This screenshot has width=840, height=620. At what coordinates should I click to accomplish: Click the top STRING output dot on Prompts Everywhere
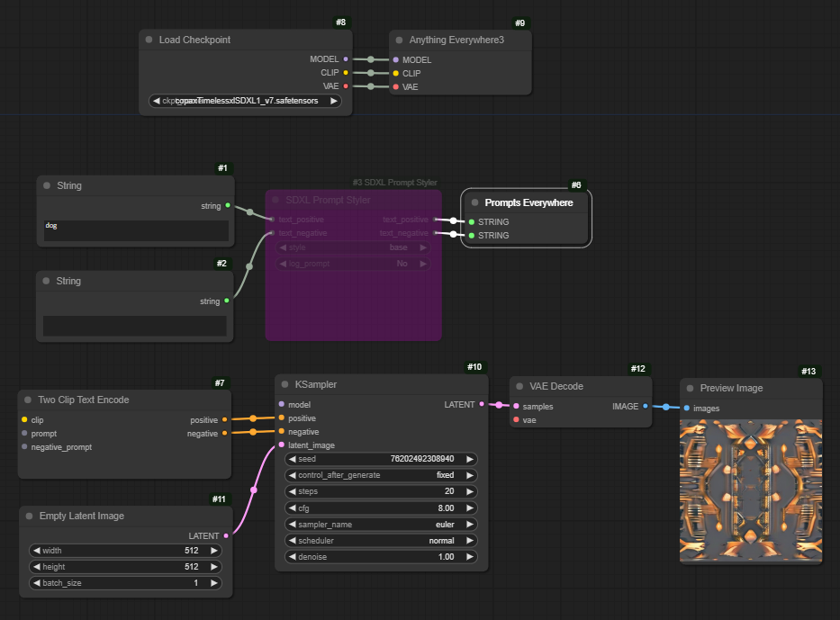[x=473, y=221]
